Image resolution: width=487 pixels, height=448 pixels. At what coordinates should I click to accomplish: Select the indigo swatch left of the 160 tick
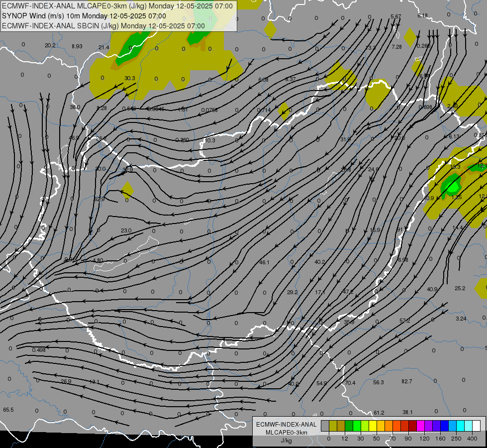pos(437,426)
